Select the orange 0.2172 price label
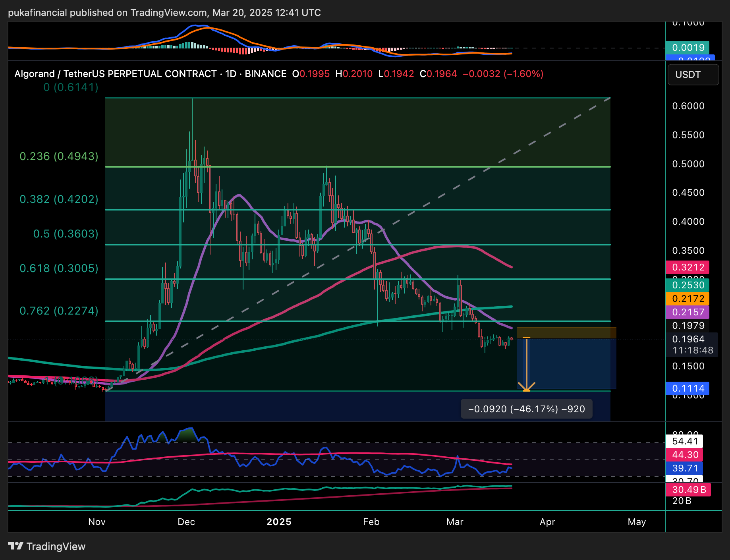The width and height of the screenshot is (730, 560). tap(688, 299)
